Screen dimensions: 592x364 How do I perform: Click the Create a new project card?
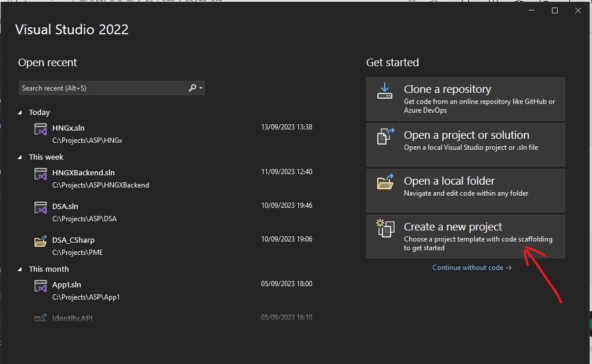[x=464, y=236]
